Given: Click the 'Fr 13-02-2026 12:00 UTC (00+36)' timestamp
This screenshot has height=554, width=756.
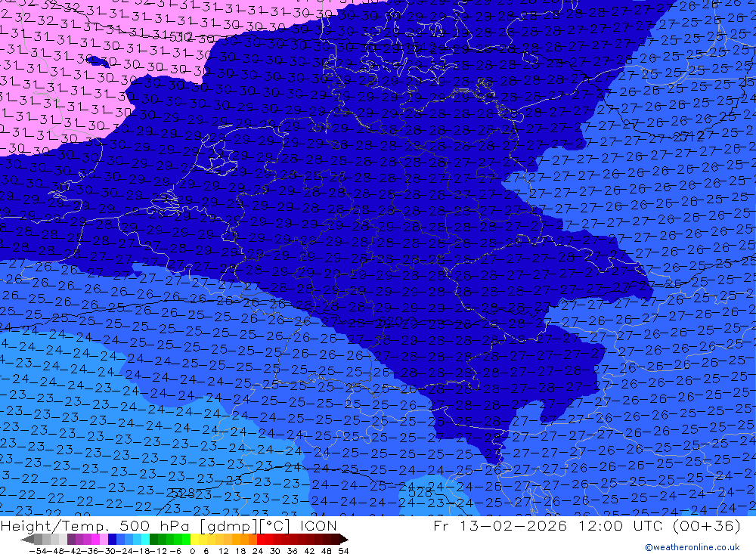Looking at the screenshot, I should click(x=587, y=525).
